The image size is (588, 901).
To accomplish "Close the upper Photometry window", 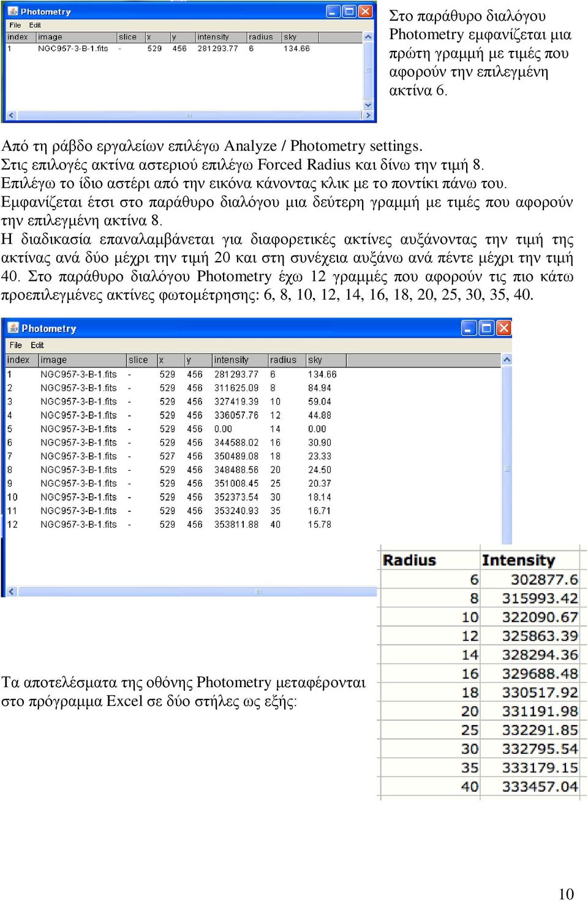I will (365, 11).
